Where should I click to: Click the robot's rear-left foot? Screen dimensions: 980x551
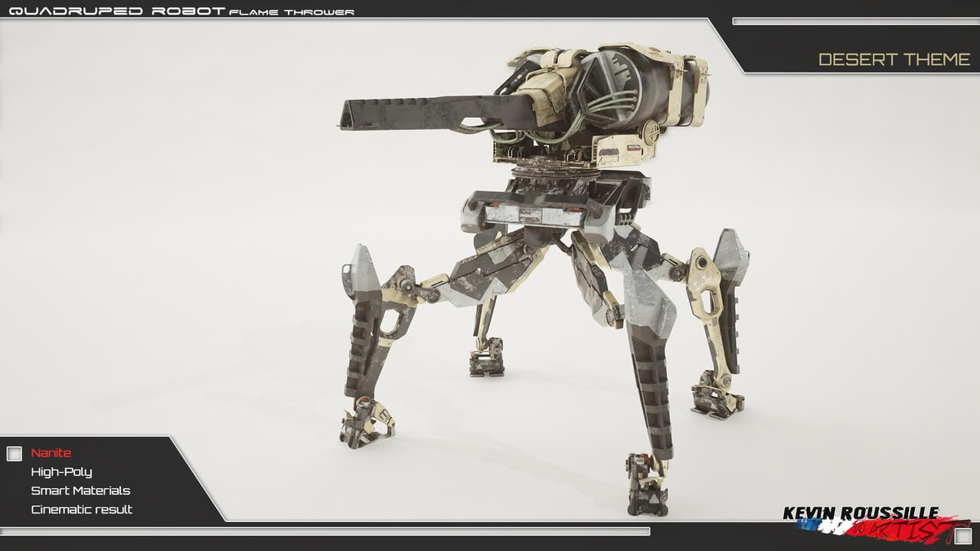(487, 358)
